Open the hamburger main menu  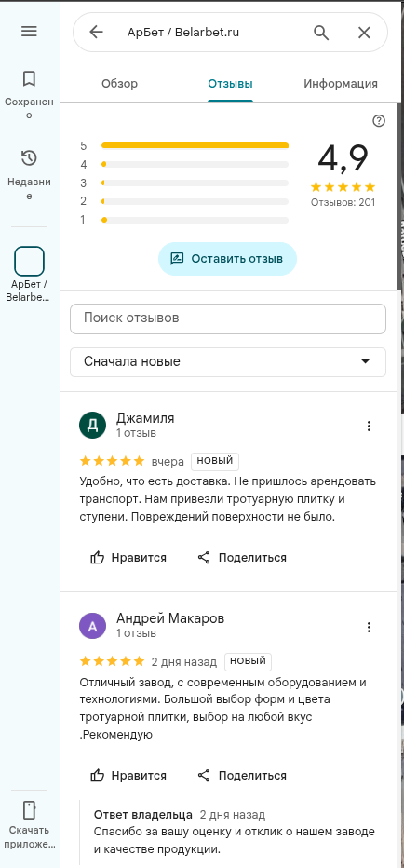pyautogui.click(x=29, y=31)
